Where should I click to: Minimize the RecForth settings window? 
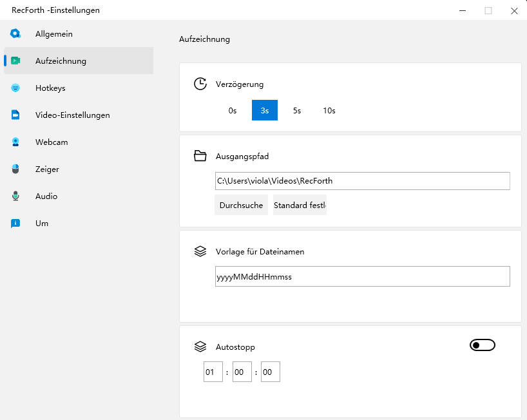[463, 11]
